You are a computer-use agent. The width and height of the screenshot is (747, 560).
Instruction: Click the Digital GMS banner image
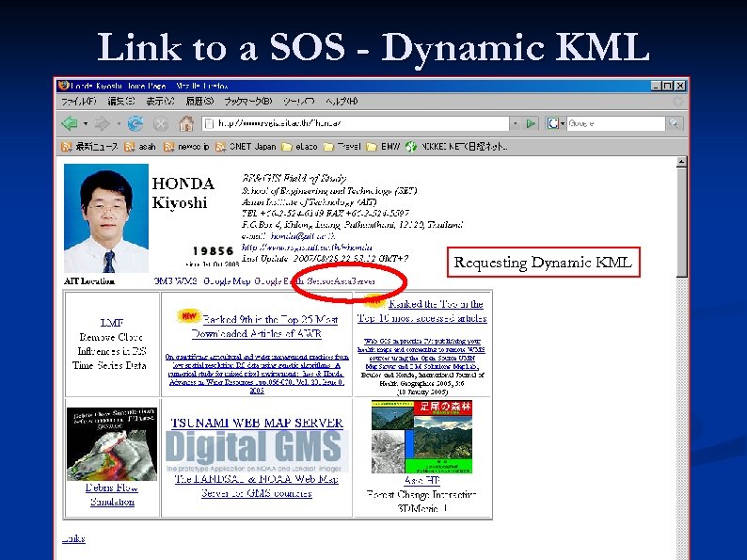257,451
